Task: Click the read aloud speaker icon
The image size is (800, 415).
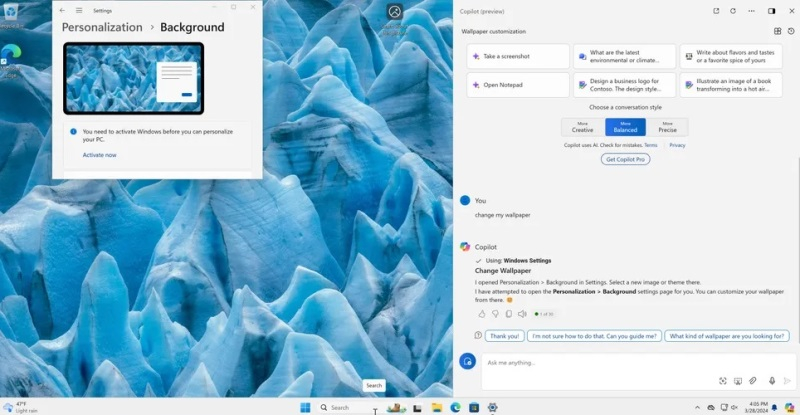Action: tap(522, 314)
